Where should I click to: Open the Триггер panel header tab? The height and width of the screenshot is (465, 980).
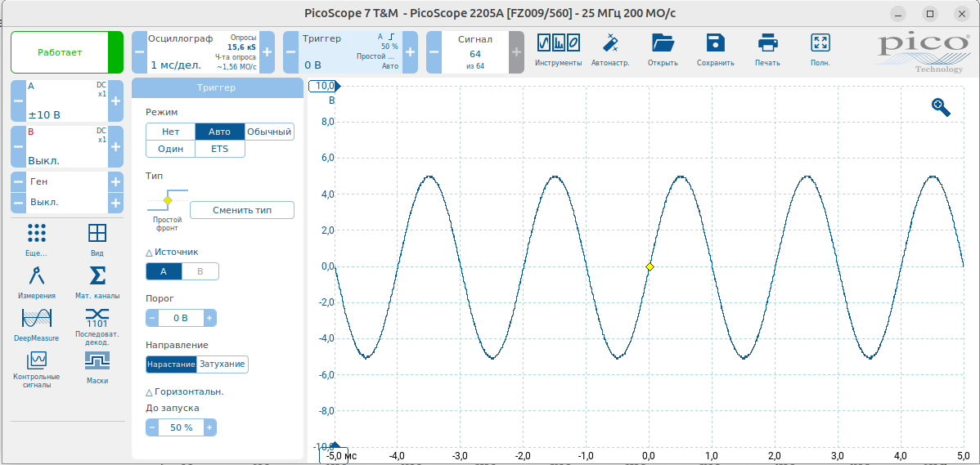(x=216, y=88)
